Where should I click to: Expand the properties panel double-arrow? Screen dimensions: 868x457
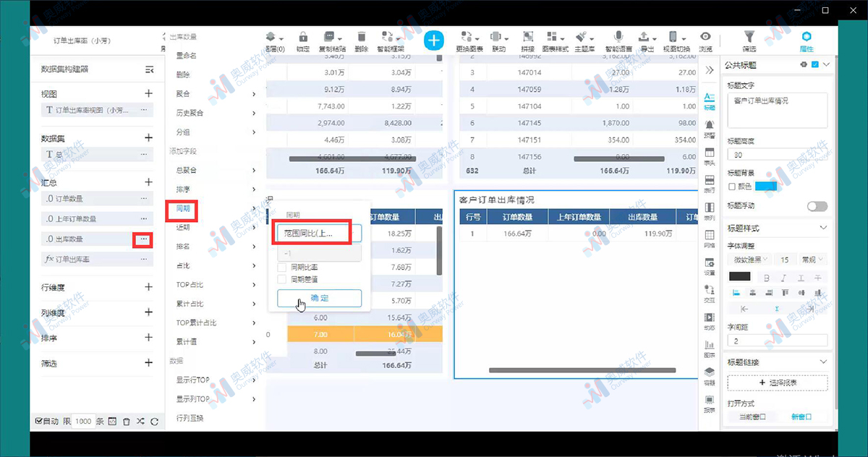click(710, 70)
